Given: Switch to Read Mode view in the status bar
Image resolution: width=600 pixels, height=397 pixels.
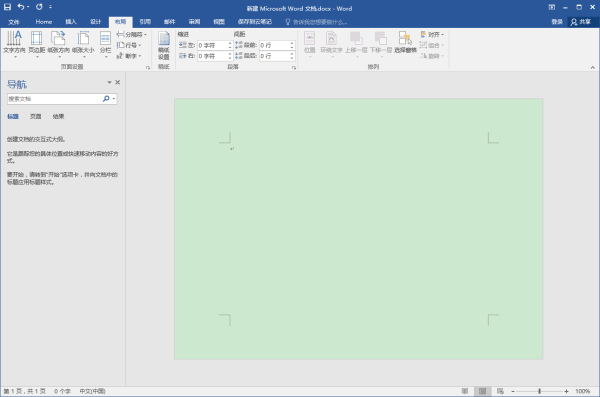Looking at the screenshot, I should 465,391.
